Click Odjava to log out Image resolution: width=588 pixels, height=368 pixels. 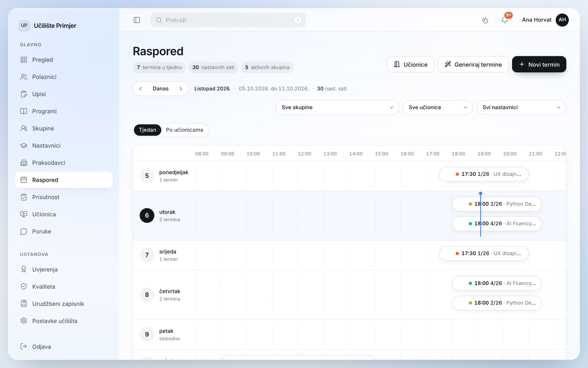click(64, 346)
